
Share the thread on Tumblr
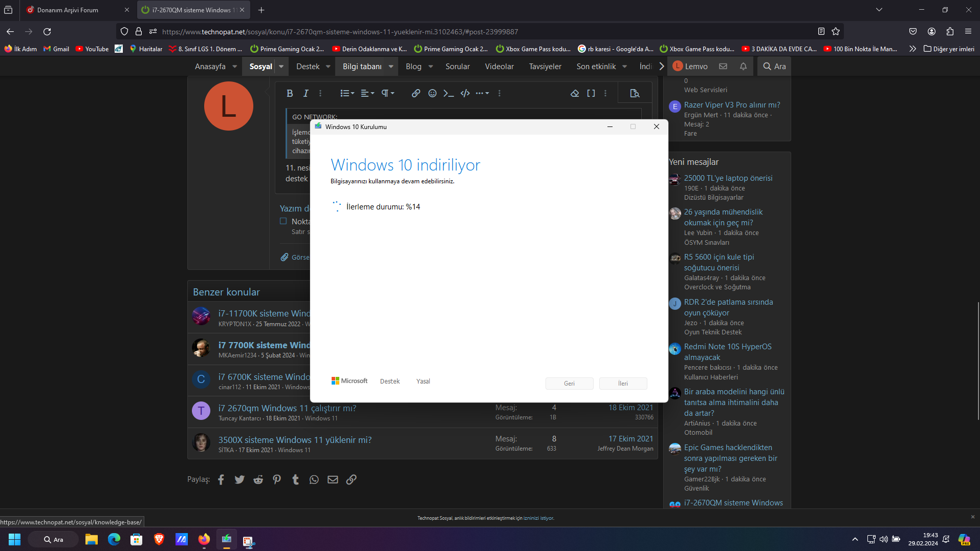tap(295, 479)
